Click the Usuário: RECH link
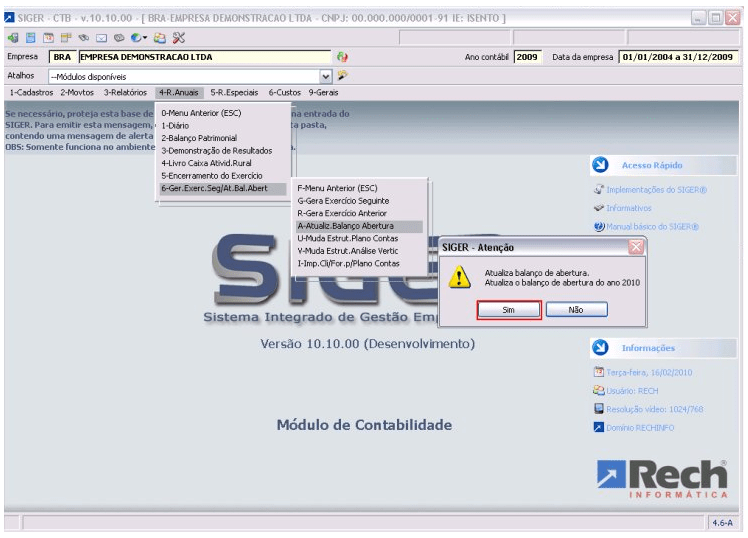The width and height of the screenshot is (748, 538). point(632,391)
